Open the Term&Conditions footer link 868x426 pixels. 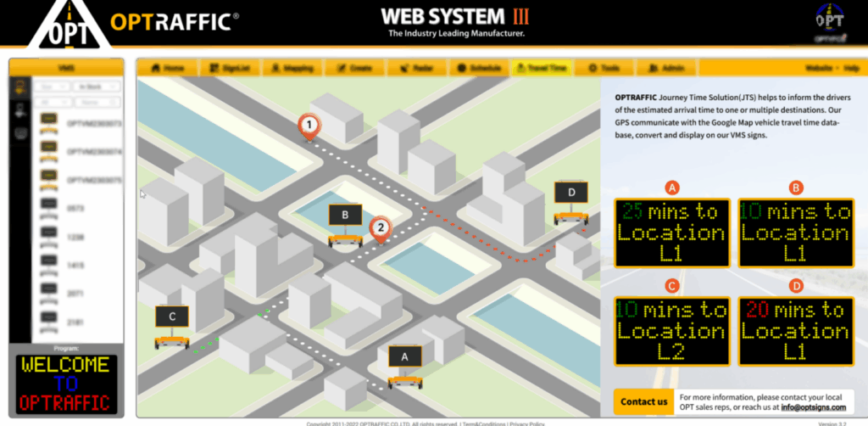pos(485,423)
